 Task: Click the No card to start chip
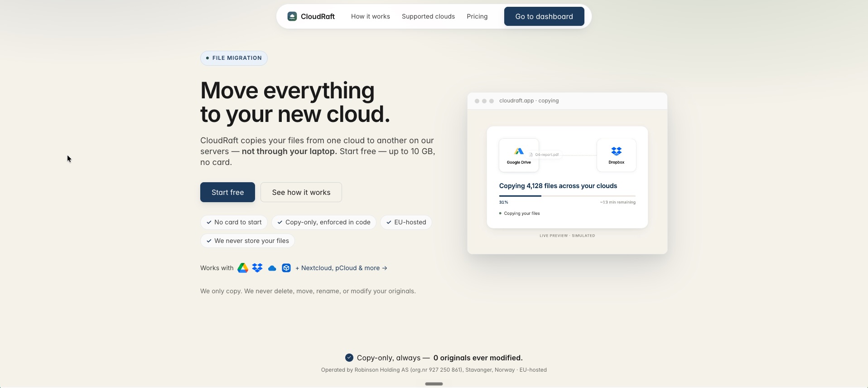point(234,222)
